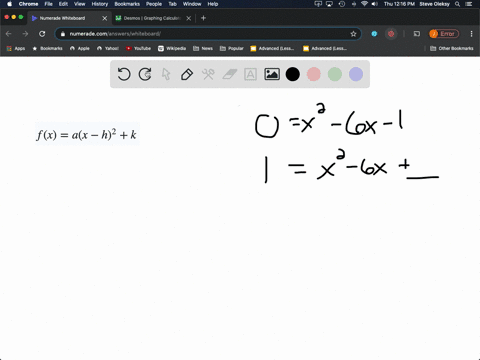Go forward to the next page
Screen dimensions: 480x360
click(25, 34)
